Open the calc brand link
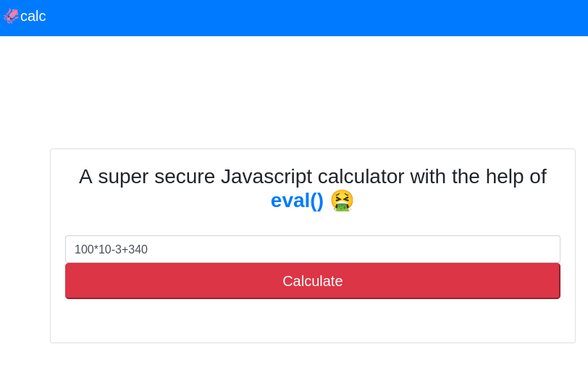The width and height of the screenshot is (588, 365). point(33,16)
